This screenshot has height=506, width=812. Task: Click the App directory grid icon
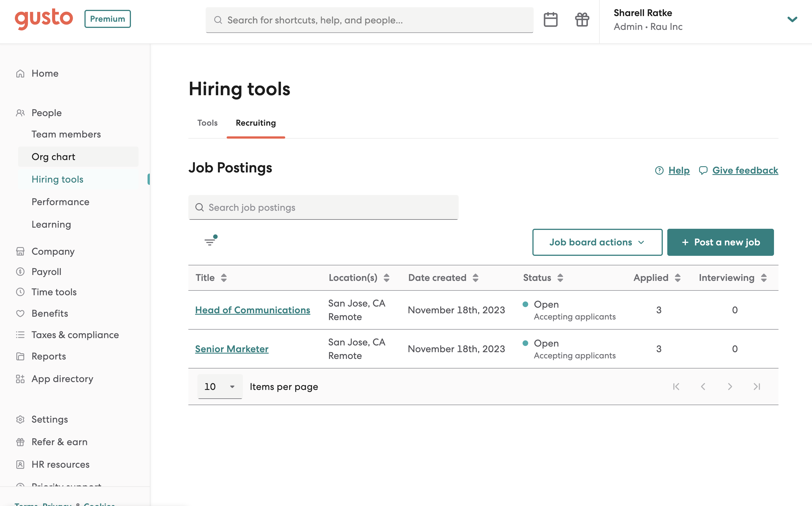click(20, 379)
